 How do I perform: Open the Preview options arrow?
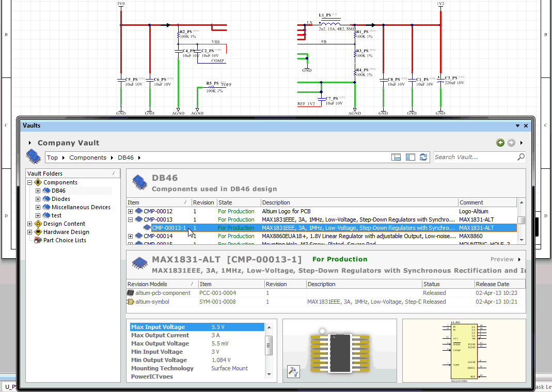point(519,260)
